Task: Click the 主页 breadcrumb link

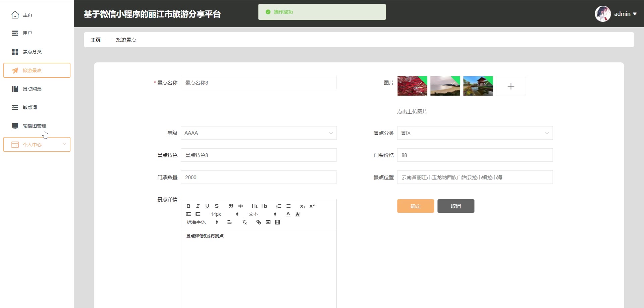Action: pyautogui.click(x=96, y=40)
